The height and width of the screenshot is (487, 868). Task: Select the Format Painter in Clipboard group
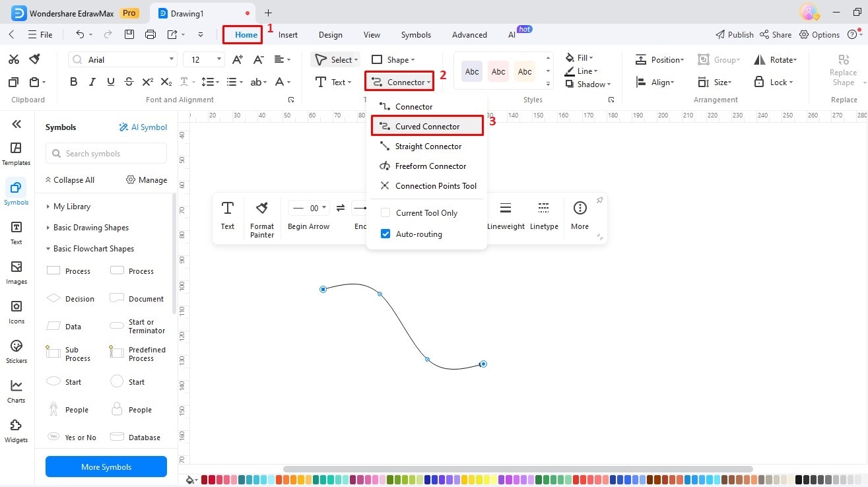click(x=35, y=59)
